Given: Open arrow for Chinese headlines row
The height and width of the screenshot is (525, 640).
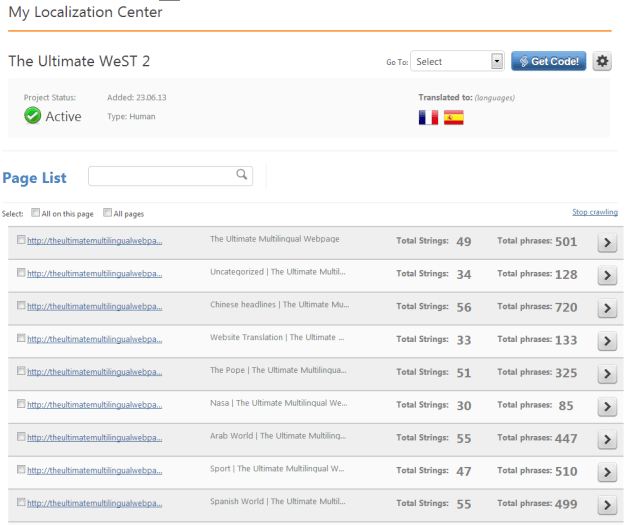Looking at the screenshot, I should click(x=606, y=308).
